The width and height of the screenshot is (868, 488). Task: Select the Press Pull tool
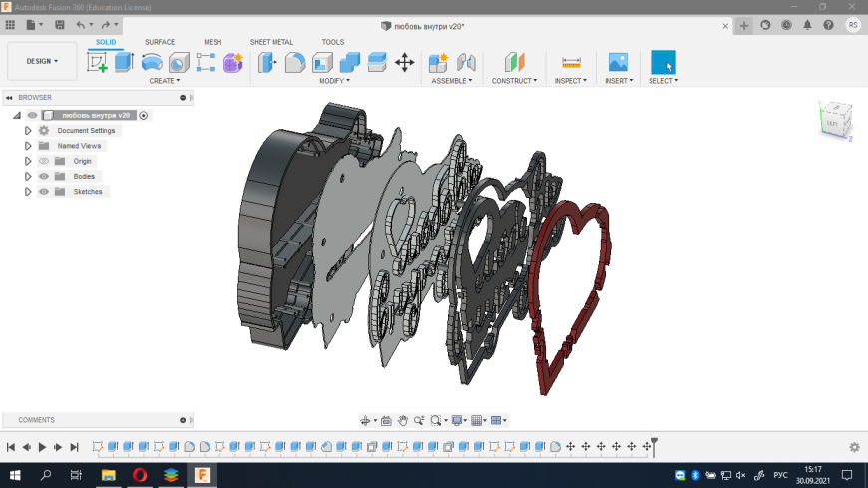(268, 62)
